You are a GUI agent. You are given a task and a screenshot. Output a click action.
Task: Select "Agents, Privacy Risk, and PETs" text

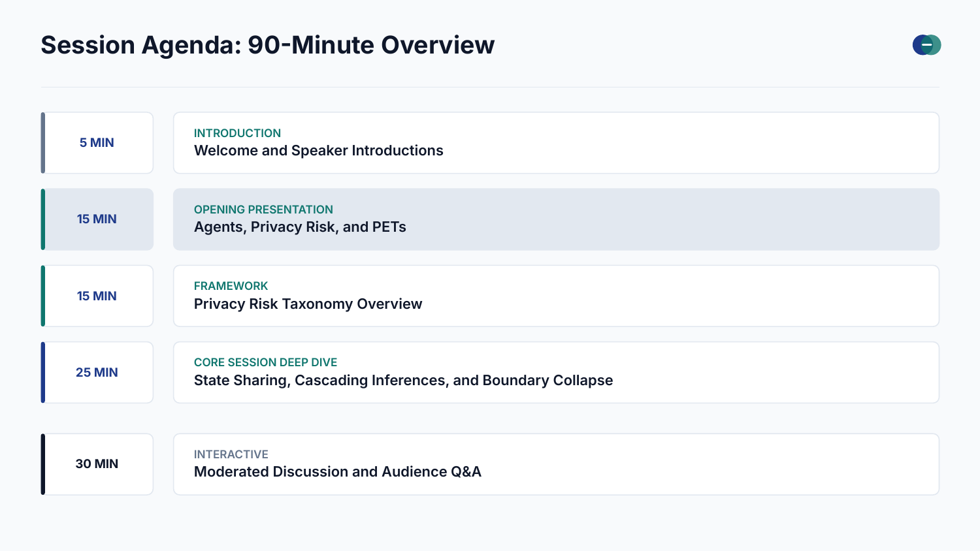point(300,227)
